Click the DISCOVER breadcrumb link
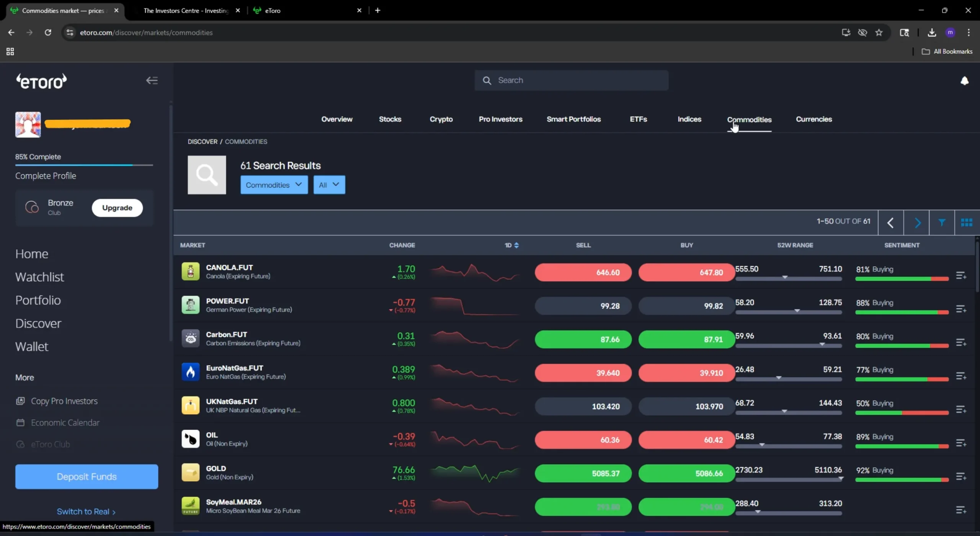Viewport: 980px width, 536px height. [x=203, y=142]
